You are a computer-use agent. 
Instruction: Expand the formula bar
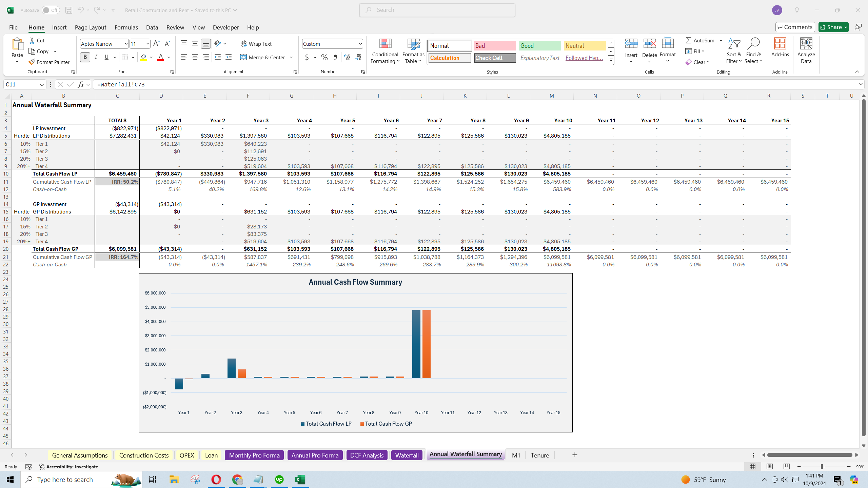861,84
